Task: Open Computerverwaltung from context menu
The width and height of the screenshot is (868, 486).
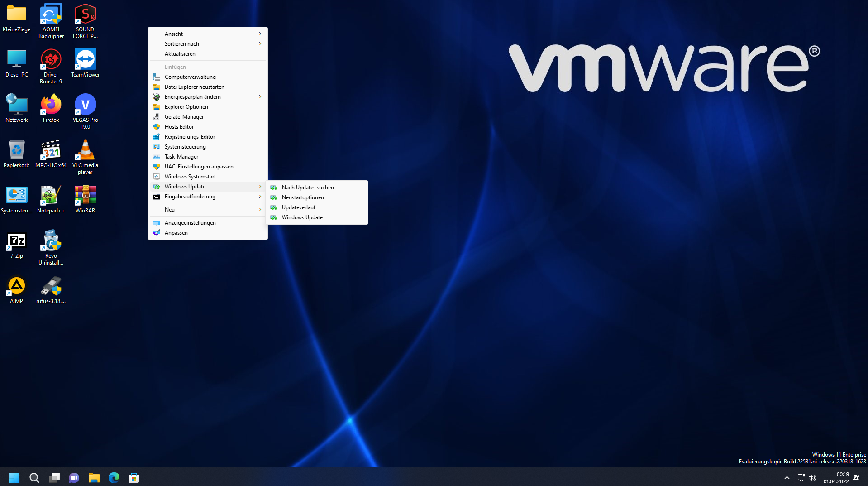Action: (x=208, y=77)
